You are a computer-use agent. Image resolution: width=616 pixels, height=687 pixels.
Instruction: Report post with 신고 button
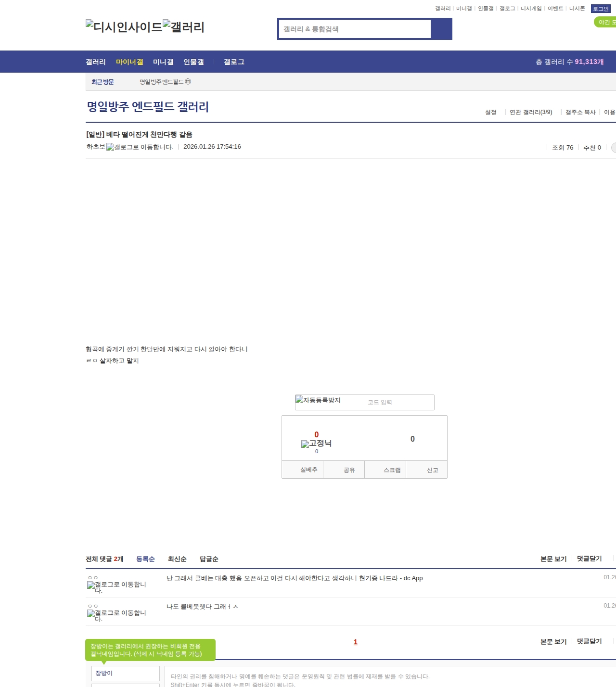tap(432, 470)
